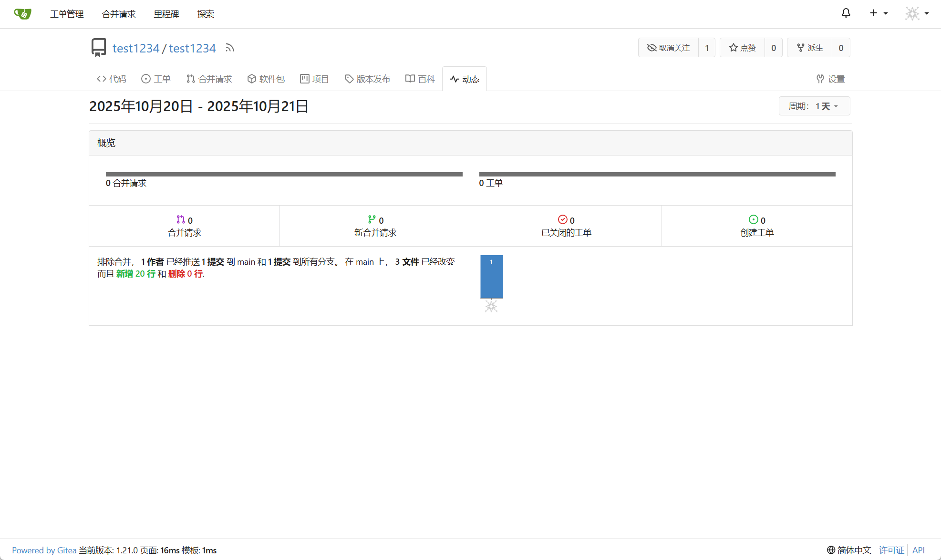
Task: Click the watchers count number
Action: (x=706, y=48)
